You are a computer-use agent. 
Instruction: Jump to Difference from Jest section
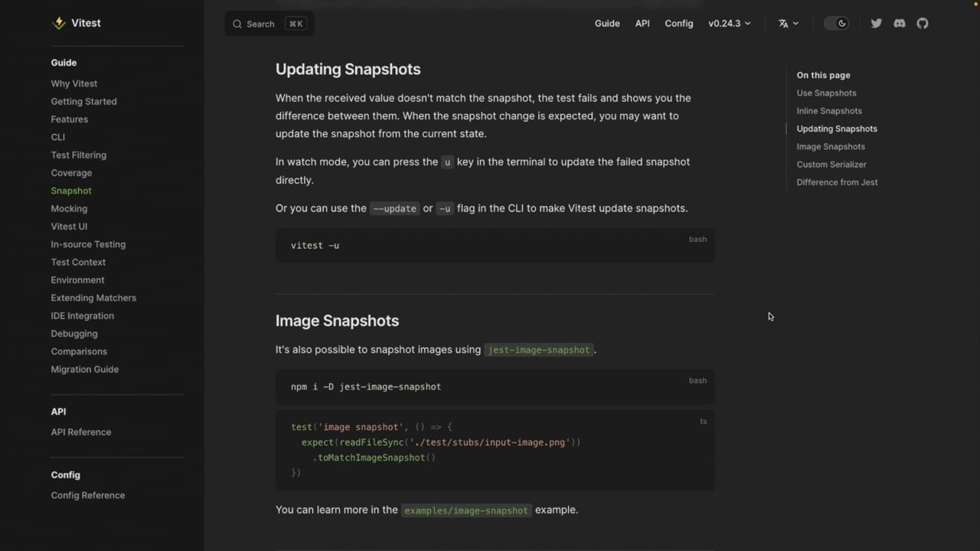[x=837, y=182]
